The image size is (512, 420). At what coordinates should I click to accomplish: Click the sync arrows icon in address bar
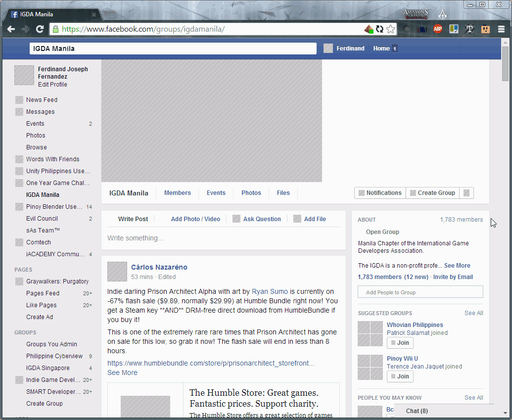click(379, 29)
